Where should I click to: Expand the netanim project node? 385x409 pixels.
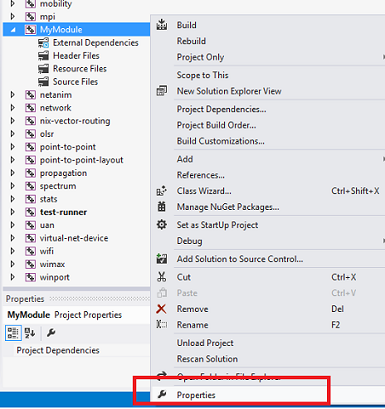13,95
